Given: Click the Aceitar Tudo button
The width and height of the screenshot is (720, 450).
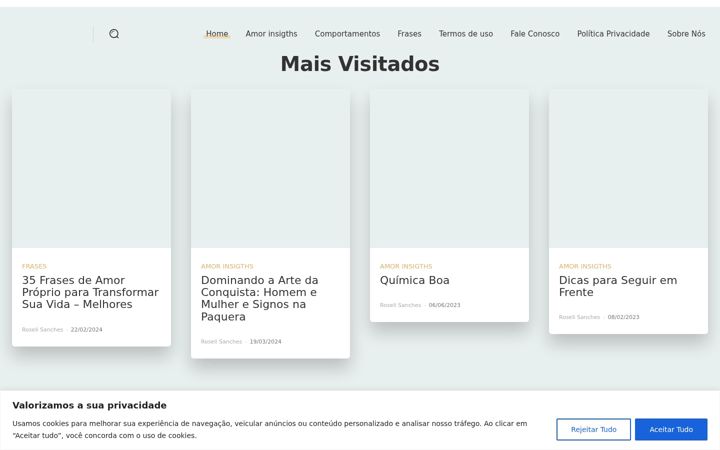Looking at the screenshot, I should coord(671,429).
